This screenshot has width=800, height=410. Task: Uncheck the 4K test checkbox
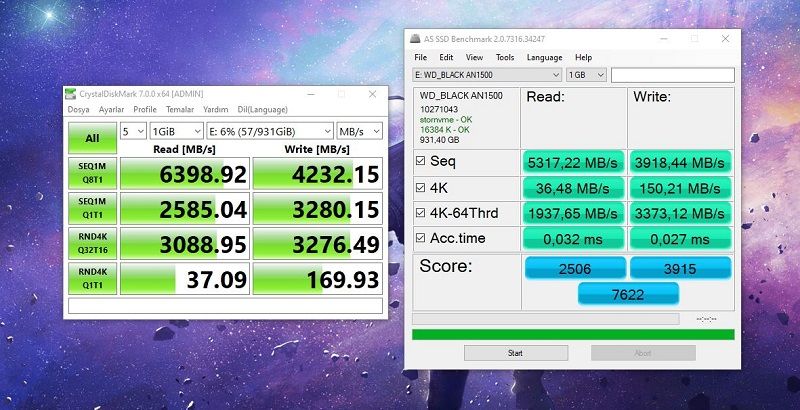420,188
